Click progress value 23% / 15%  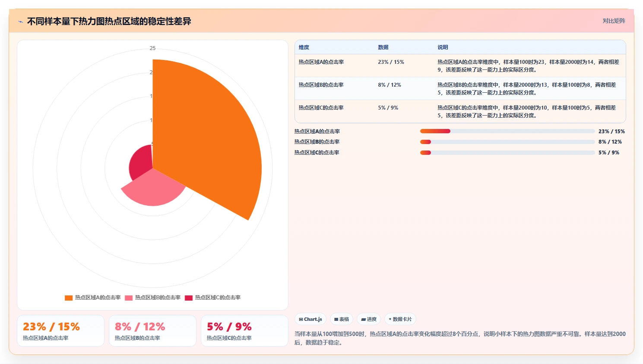pos(611,132)
